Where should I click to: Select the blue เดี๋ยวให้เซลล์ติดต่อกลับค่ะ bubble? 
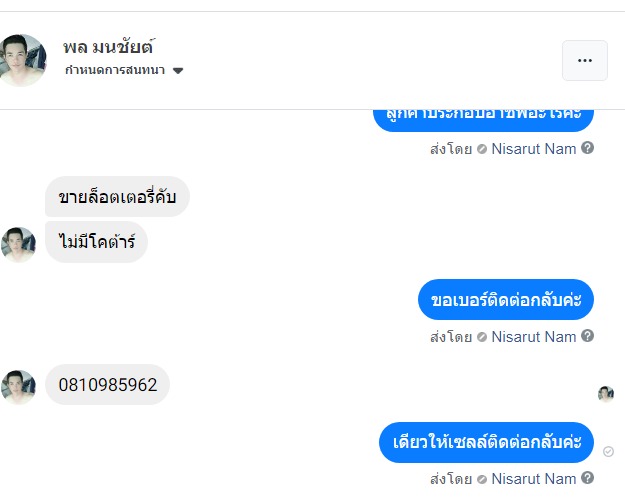click(487, 442)
